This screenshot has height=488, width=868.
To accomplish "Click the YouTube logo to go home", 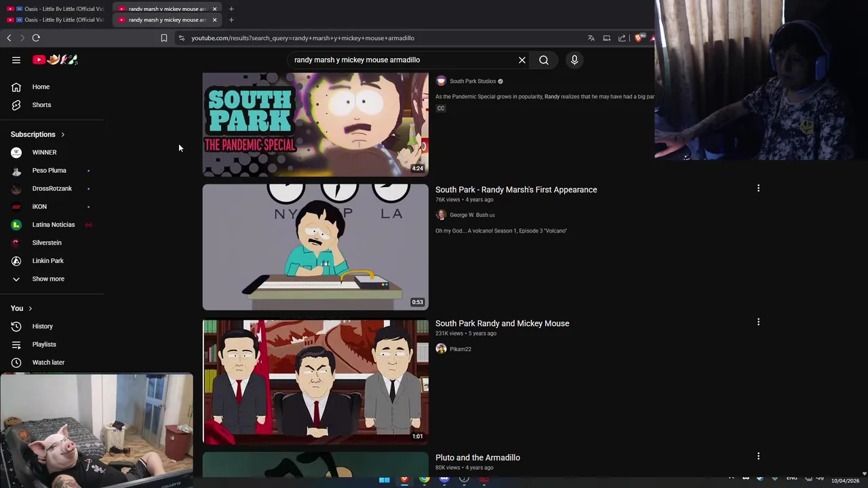I will pos(55,60).
